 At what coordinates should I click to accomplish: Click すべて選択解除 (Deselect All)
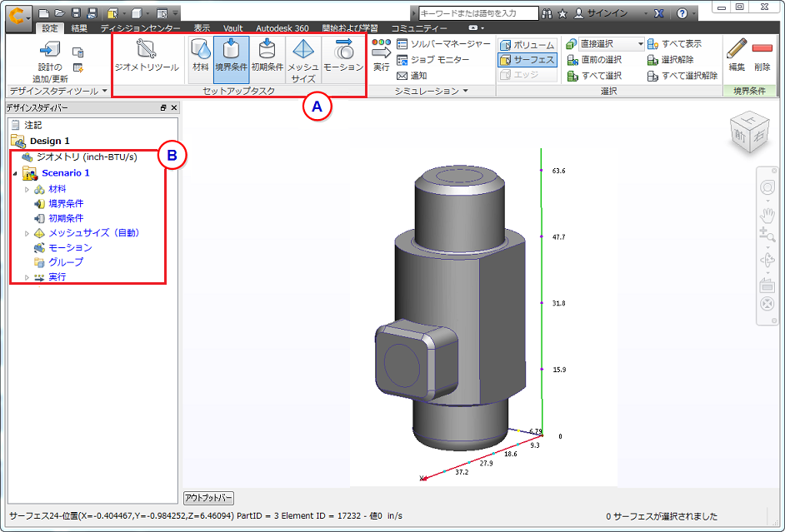point(682,76)
